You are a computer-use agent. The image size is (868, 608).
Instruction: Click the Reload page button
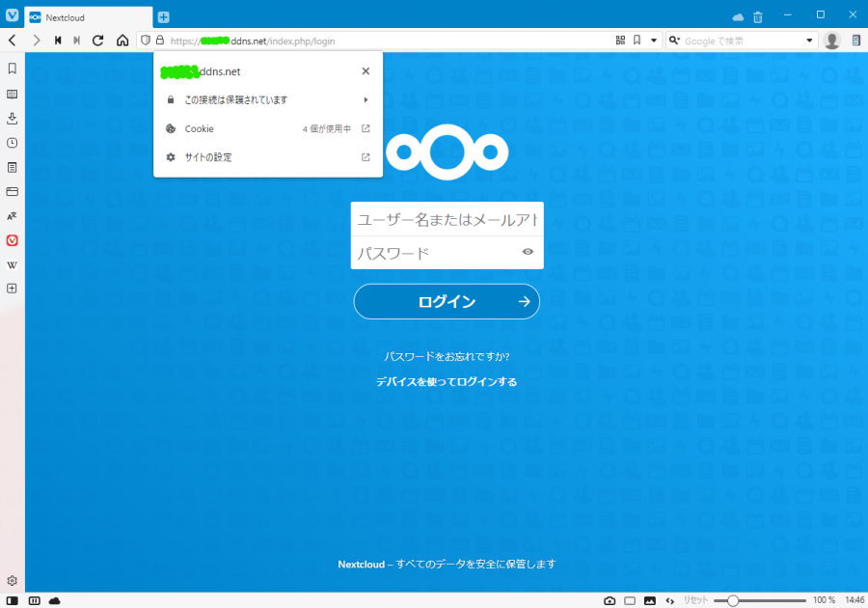coord(97,41)
